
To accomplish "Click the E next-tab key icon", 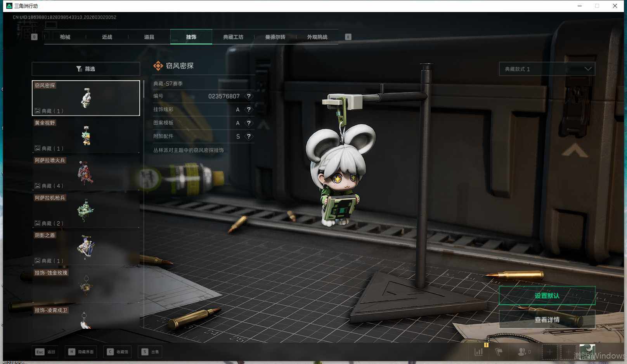I will click(x=348, y=37).
